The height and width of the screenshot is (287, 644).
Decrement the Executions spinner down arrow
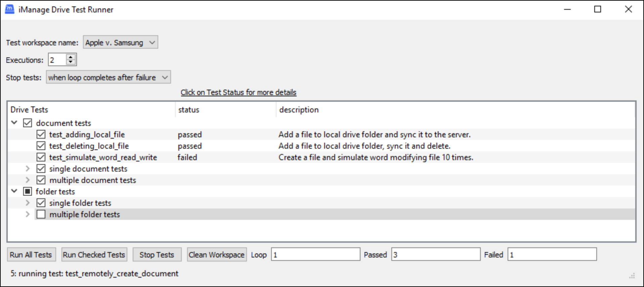point(71,62)
